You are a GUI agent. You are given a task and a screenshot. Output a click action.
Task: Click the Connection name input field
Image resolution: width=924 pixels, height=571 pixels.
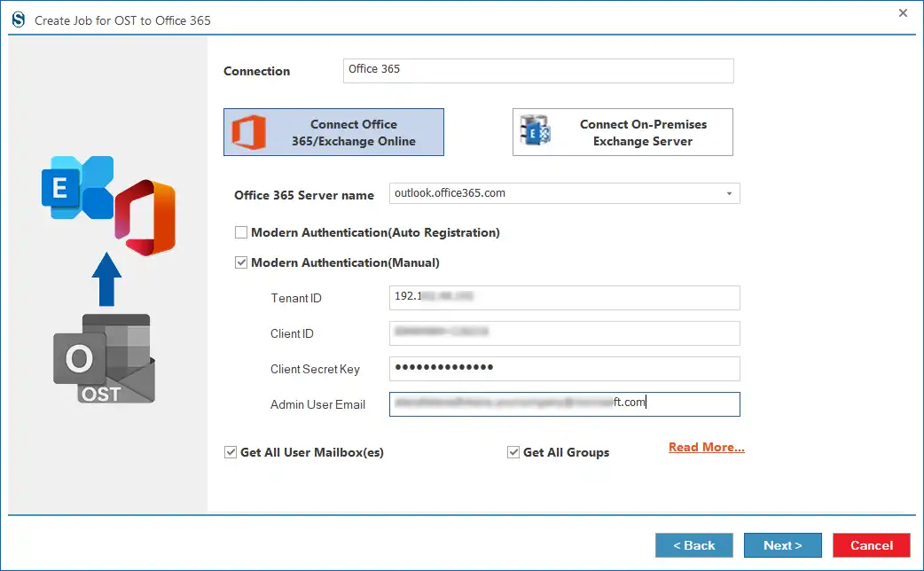538,71
